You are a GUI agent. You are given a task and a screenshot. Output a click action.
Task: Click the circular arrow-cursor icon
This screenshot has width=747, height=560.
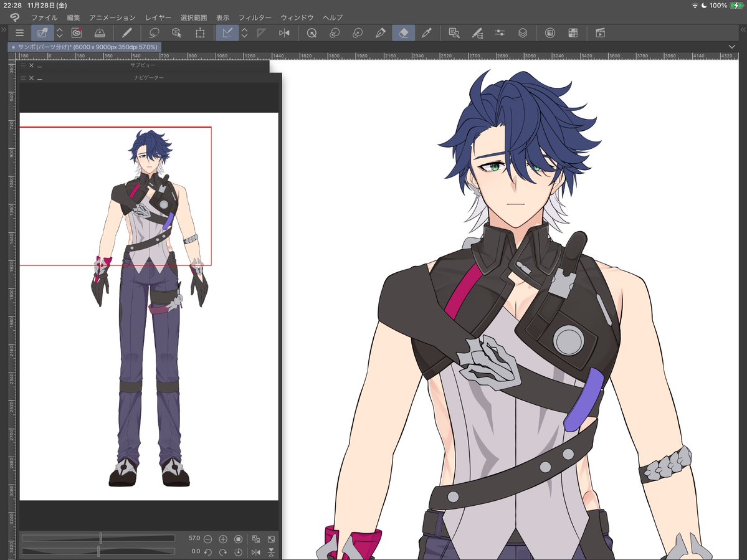[312, 33]
